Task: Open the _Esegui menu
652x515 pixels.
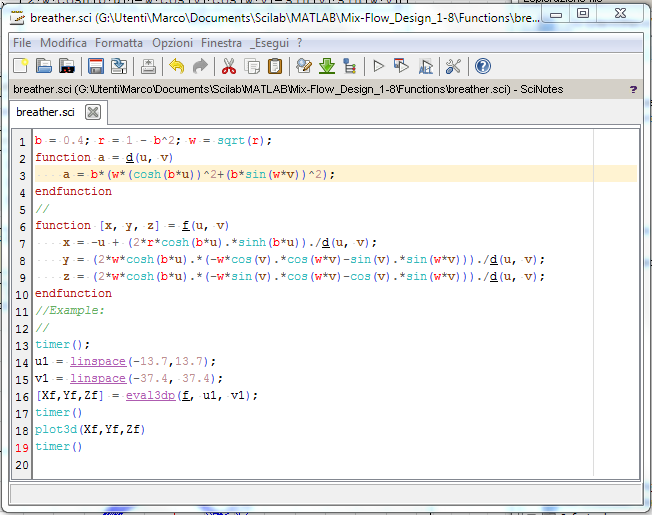Action: 270,43
